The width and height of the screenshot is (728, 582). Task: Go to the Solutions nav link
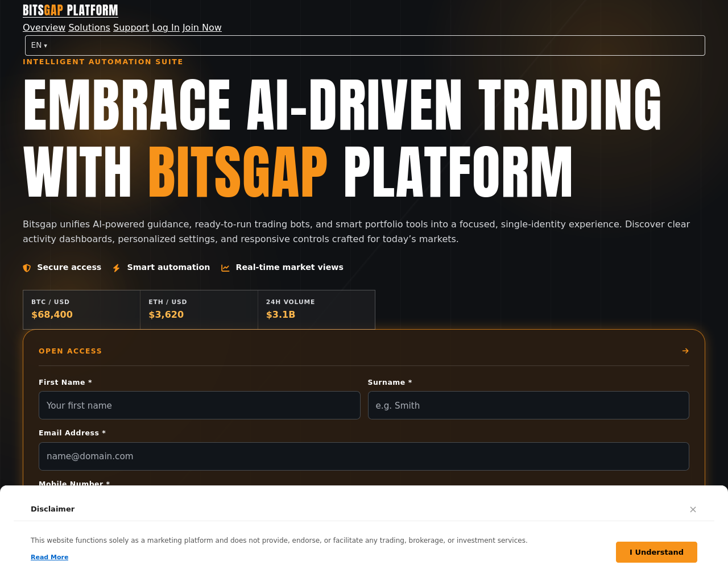tap(89, 28)
